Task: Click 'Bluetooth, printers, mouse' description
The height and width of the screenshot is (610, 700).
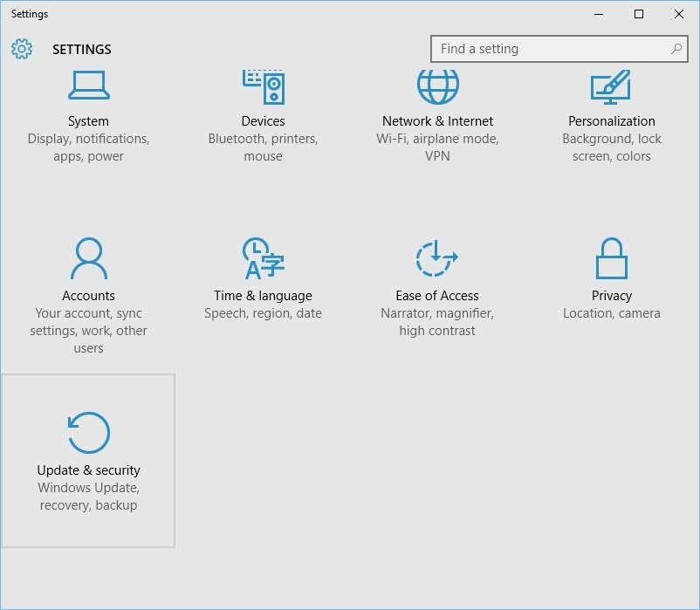Action: (x=263, y=147)
